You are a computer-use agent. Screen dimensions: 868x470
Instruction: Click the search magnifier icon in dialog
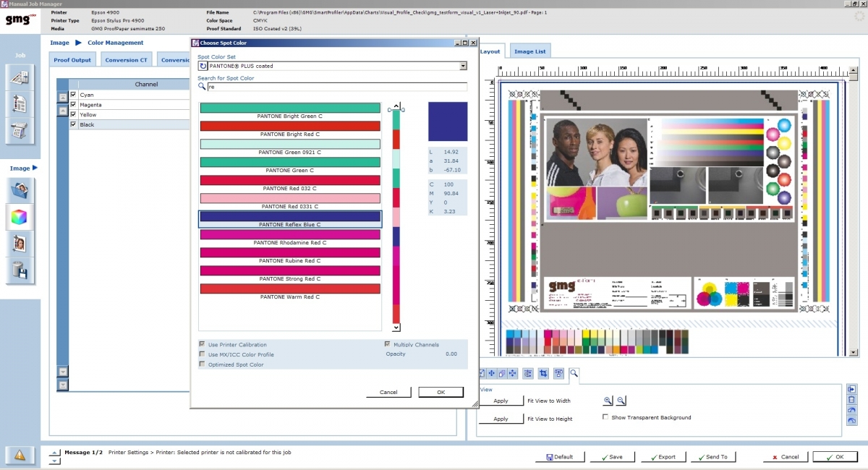point(203,86)
